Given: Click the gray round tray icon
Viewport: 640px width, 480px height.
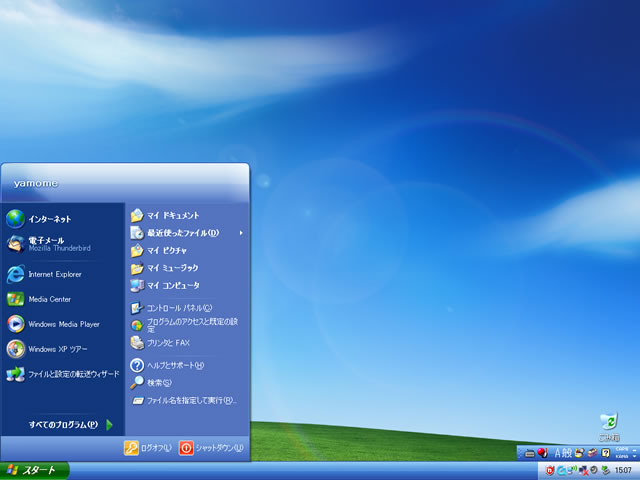Looking at the screenshot, I should point(594,470).
